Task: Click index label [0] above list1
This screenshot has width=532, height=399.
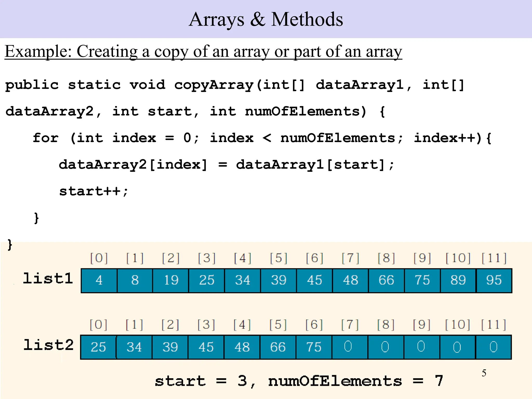Action: click(x=99, y=258)
